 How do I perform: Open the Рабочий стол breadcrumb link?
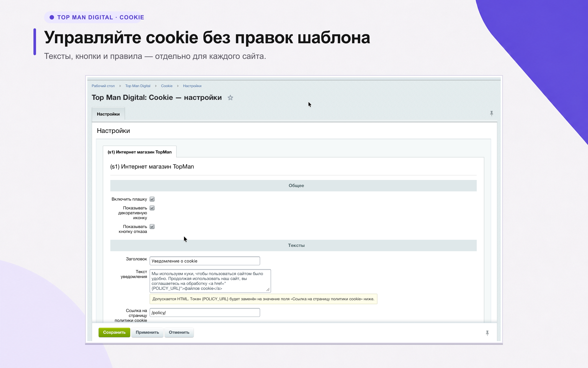tap(103, 86)
